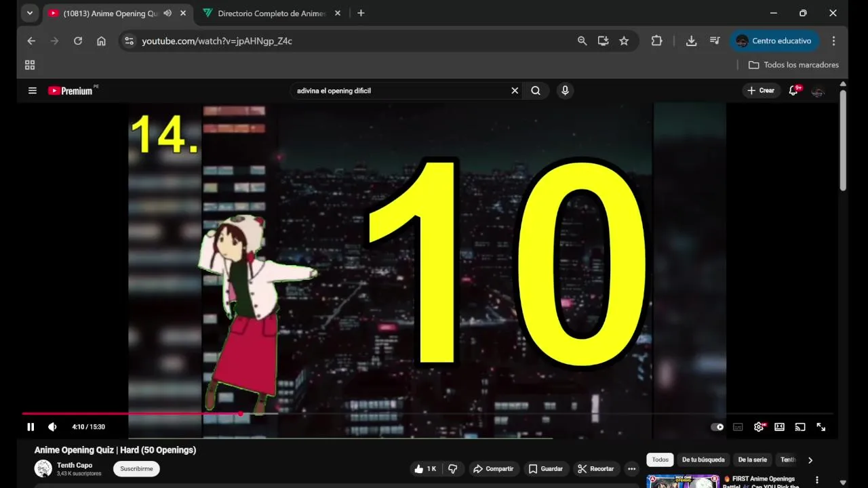Click the address bar URL
The image size is (868, 488).
[x=217, y=41]
